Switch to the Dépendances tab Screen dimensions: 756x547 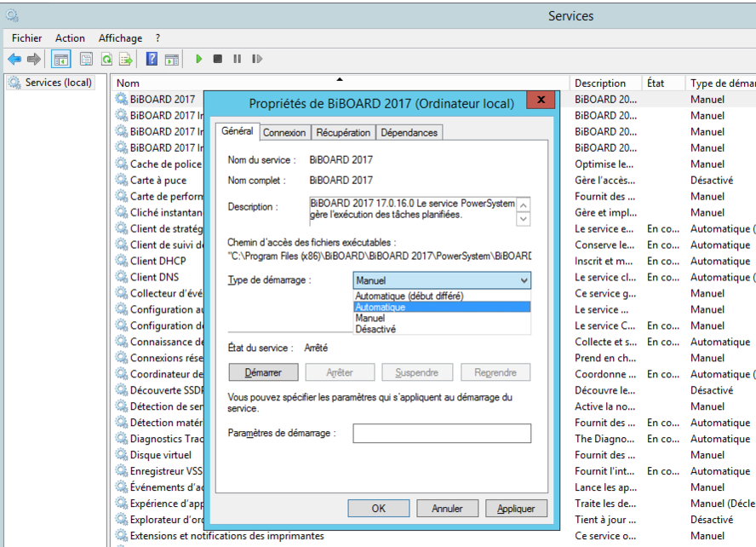click(x=409, y=133)
